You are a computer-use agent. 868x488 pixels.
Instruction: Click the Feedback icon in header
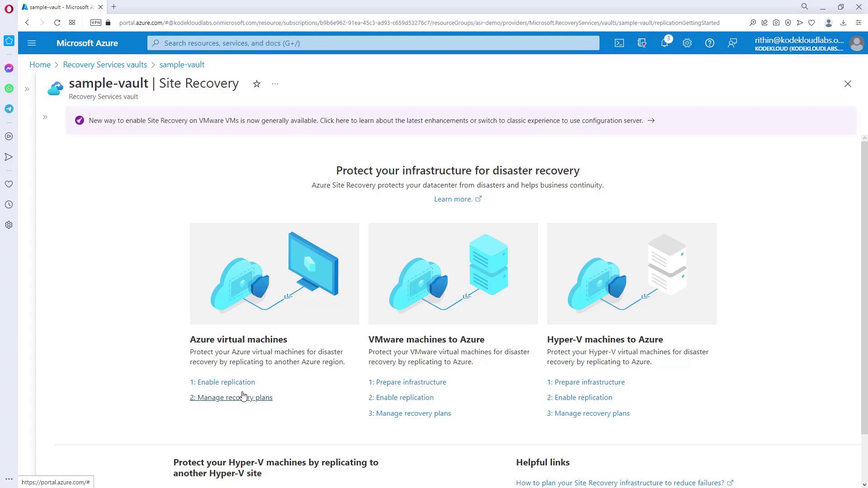pyautogui.click(x=732, y=43)
